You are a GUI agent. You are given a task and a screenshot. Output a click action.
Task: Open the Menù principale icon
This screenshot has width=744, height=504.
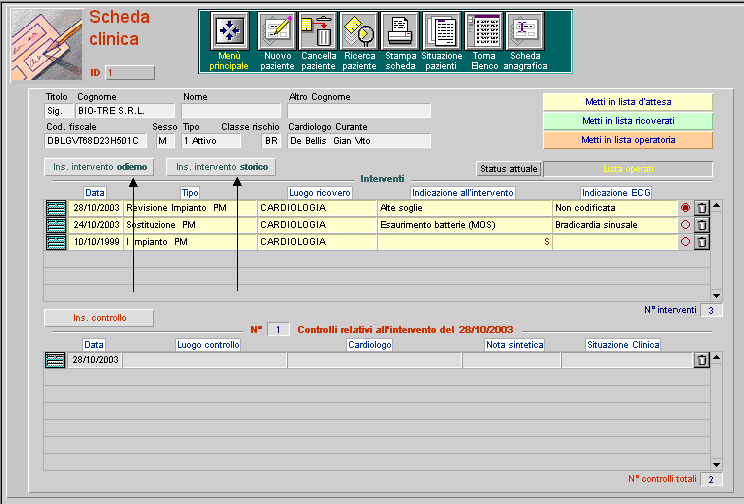click(x=230, y=31)
